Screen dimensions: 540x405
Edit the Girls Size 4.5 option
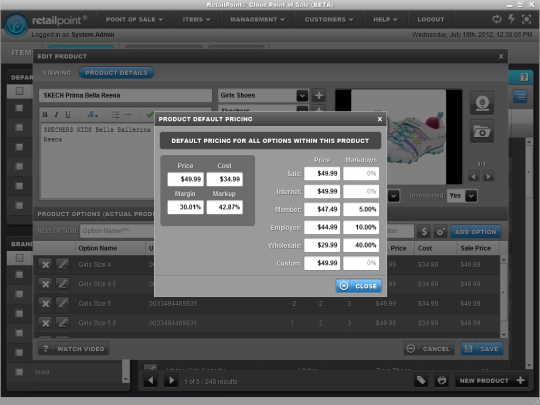pos(62,284)
